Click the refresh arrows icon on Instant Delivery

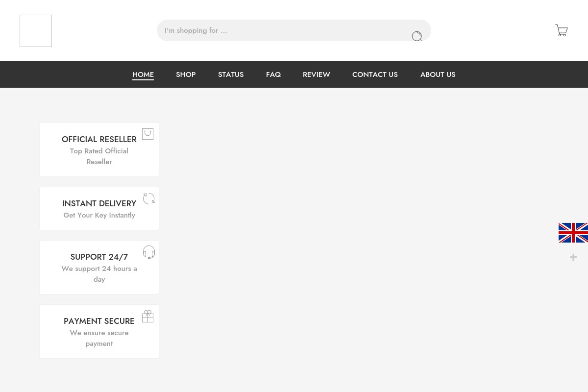point(149,198)
